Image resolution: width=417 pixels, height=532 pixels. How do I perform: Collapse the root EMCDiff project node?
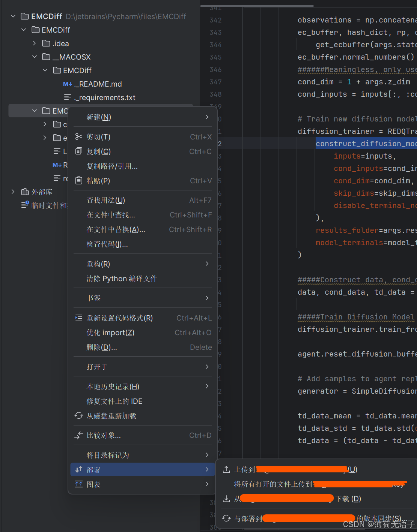coord(13,16)
